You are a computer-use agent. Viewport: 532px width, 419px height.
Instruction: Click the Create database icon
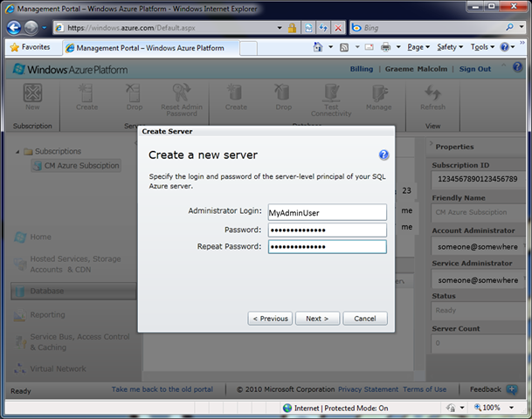coord(236,93)
